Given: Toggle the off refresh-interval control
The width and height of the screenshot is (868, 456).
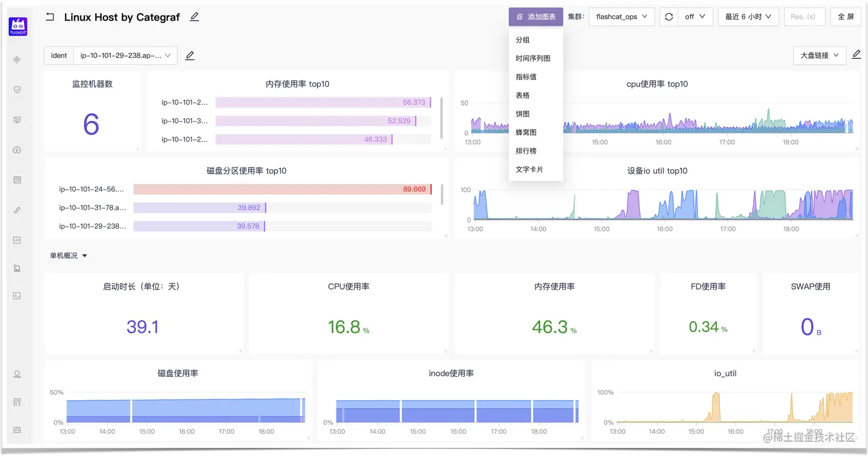Looking at the screenshot, I should (x=695, y=17).
